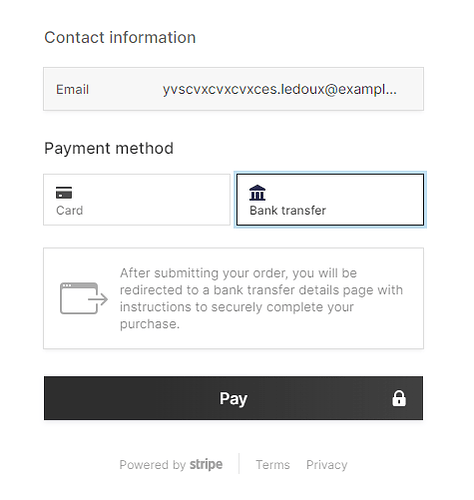Click the bank building icon
This screenshot has width=474, height=500.
[x=257, y=193]
